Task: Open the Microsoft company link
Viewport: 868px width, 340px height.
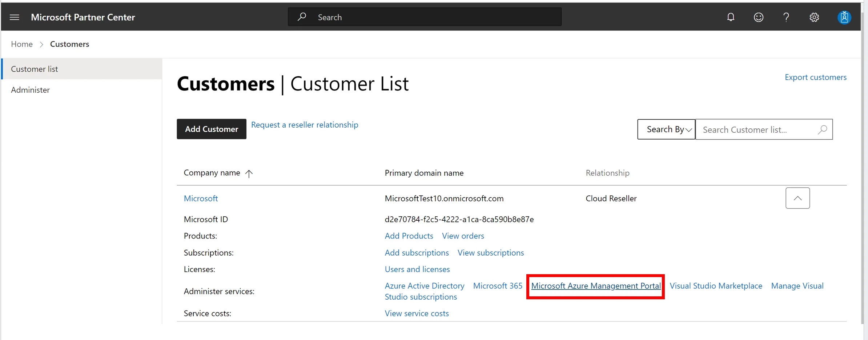Action: tap(201, 198)
